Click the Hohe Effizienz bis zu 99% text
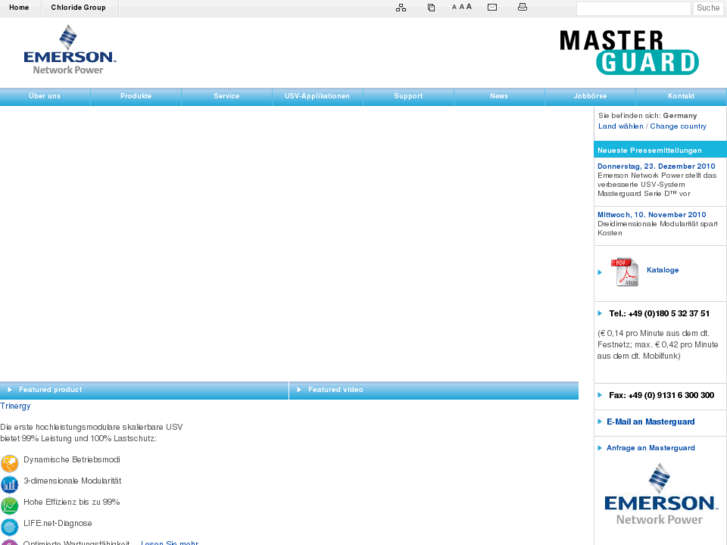This screenshot has width=727, height=545. coord(71,502)
